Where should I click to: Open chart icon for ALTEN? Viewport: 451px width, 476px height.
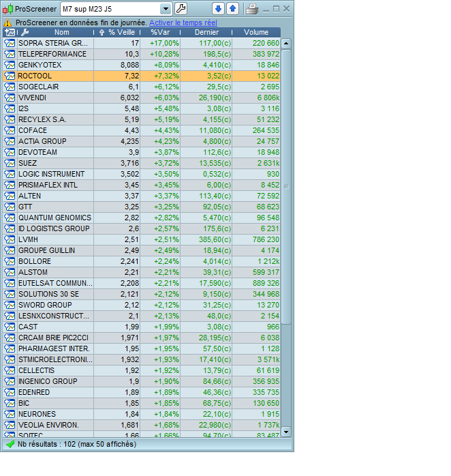pyautogui.click(x=10, y=196)
